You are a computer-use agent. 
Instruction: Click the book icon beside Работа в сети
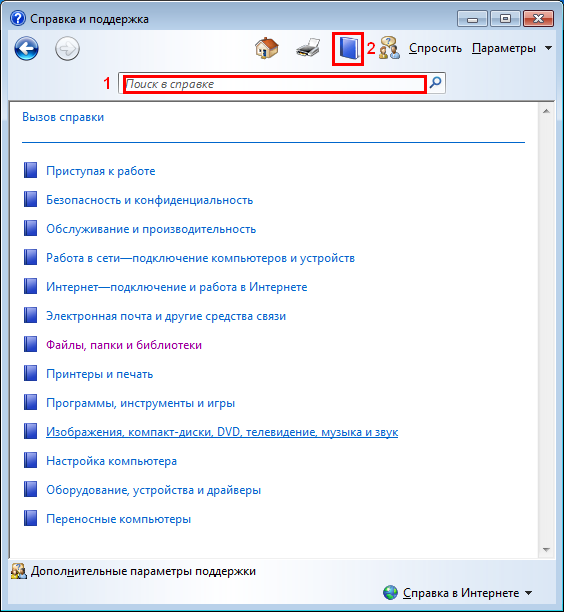point(30,258)
